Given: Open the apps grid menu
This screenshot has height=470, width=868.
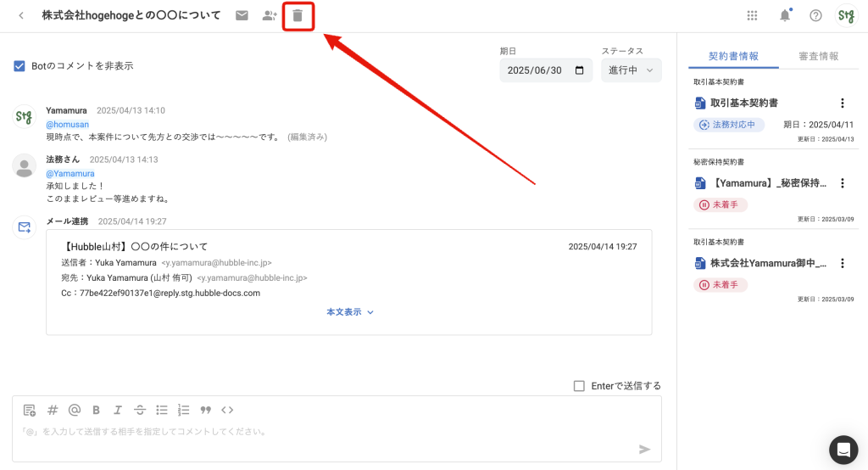Looking at the screenshot, I should pyautogui.click(x=752, y=15).
